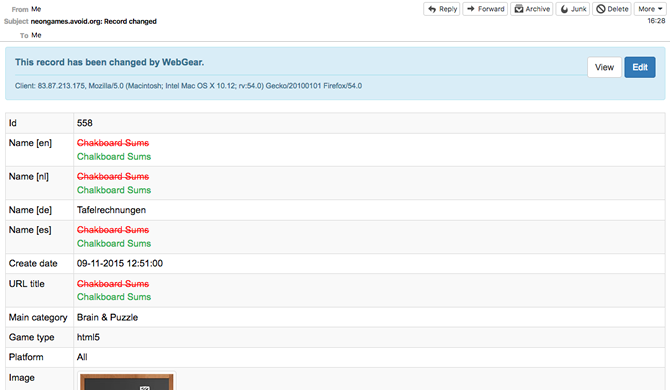The height and width of the screenshot is (390, 670).
Task: Click the time 16:28
Action: (656, 21)
